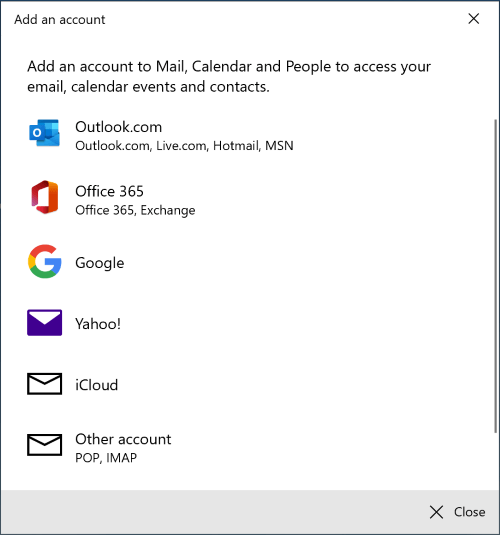Pick the Google account label
This screenshot has width=500, height=535.
pyautogui.click(x=100, y=263)
